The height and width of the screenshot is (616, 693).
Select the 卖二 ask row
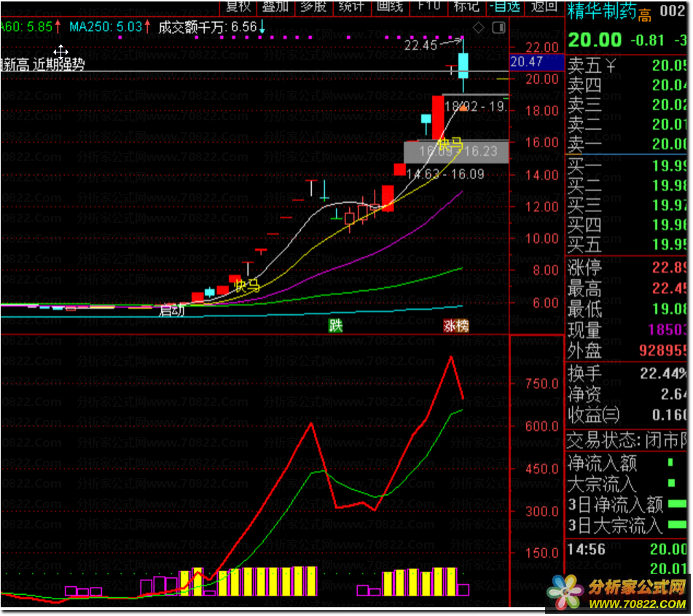click(627, 125)
